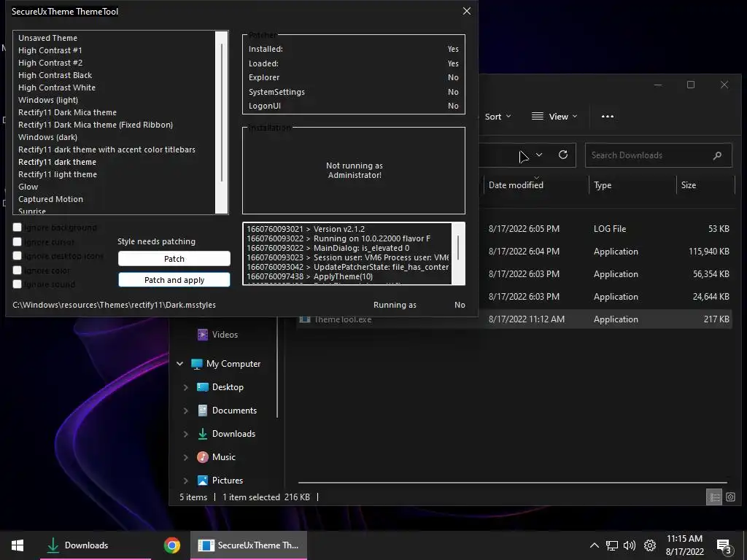Open notification center icon
Viewport: 747px width, 560px height.
pyautogui.click(x=724, y=546)
